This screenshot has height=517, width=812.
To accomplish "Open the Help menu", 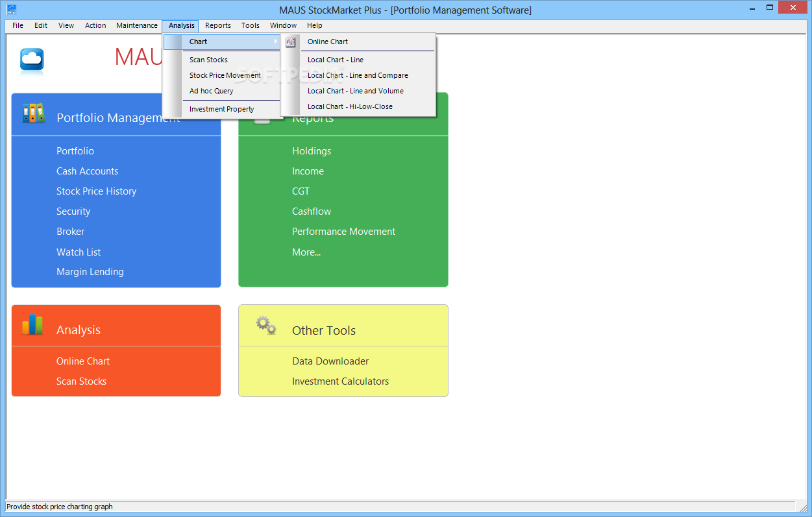I will 315,25.
